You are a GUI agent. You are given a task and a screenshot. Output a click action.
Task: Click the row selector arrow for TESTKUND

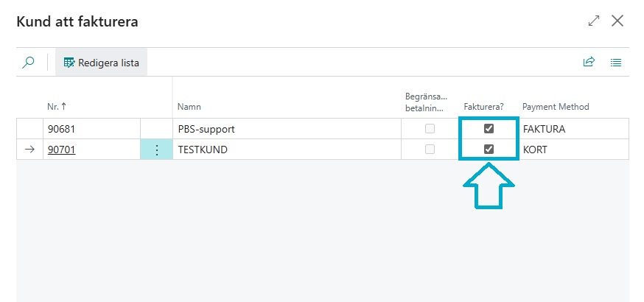pos(29,150)
